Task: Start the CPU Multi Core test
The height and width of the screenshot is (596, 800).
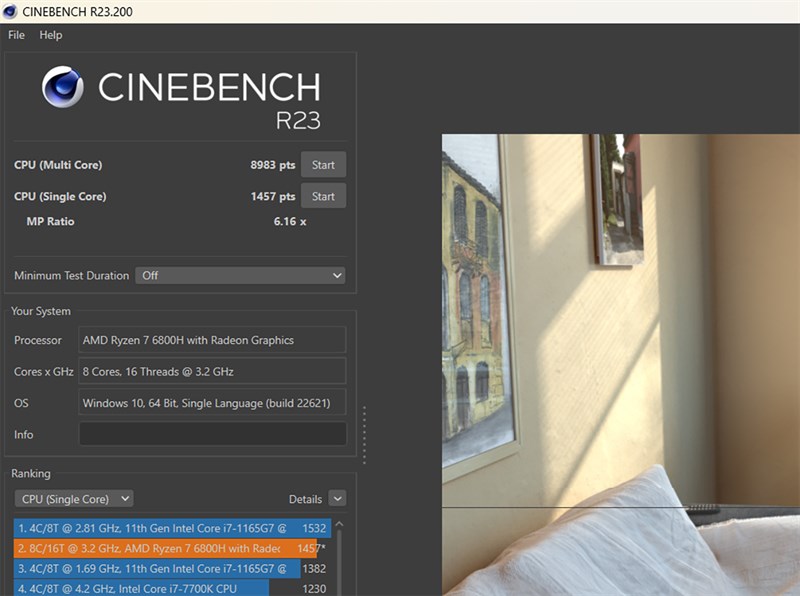Action: tap(323, 165)
